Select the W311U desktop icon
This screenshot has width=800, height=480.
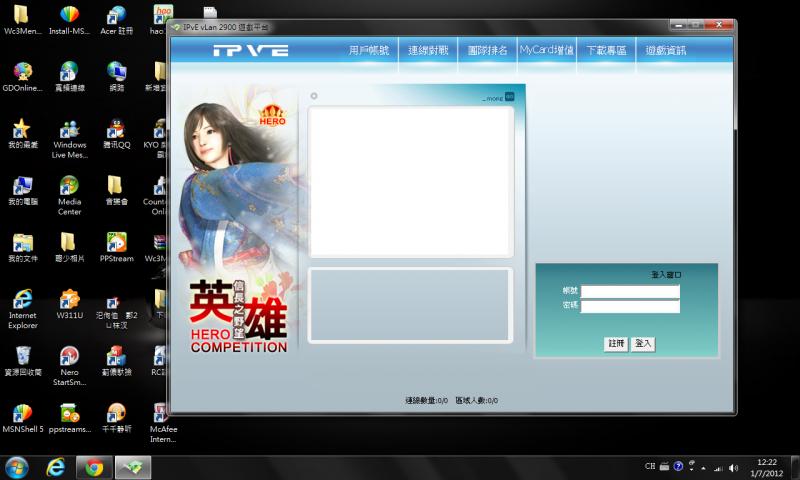tap(69, 305)
